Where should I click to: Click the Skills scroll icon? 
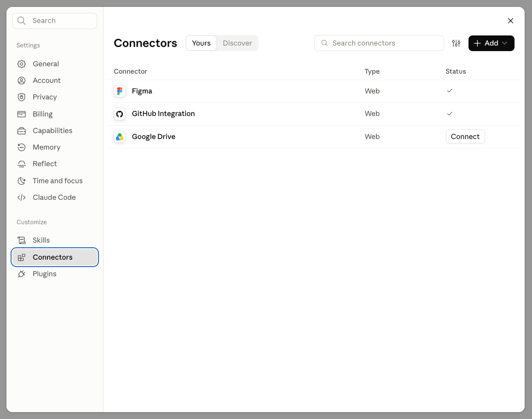click(21, 240)
